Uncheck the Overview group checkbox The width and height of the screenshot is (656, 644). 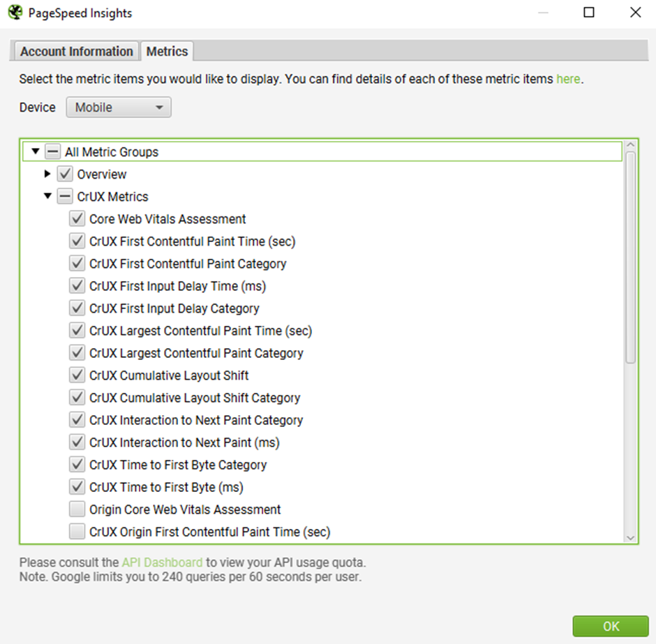65,174
